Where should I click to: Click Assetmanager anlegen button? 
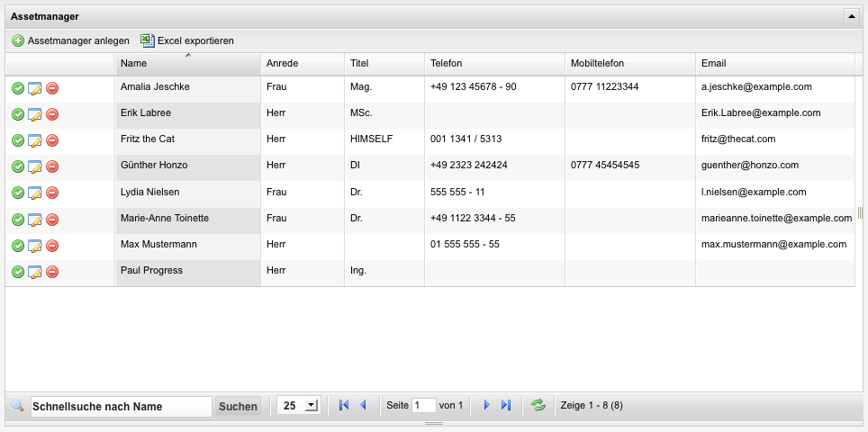[70, 40]
